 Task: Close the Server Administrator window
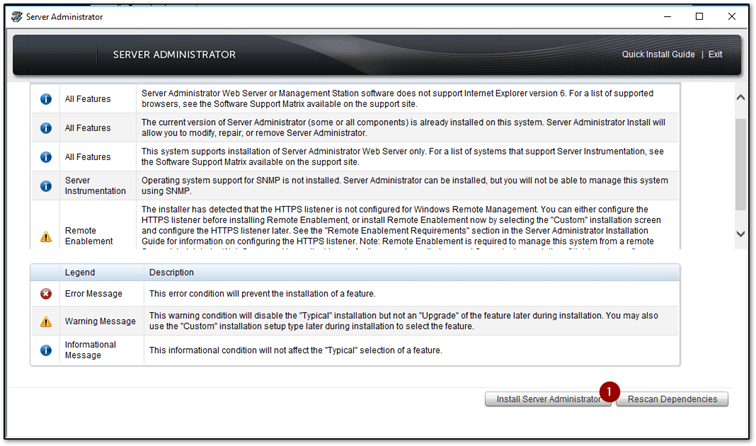click(x=731, y=16)
